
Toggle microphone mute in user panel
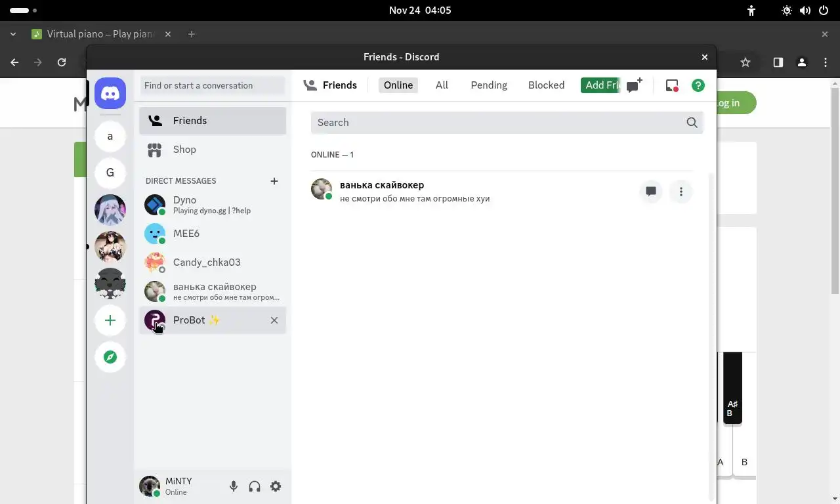tap(234, 486)
